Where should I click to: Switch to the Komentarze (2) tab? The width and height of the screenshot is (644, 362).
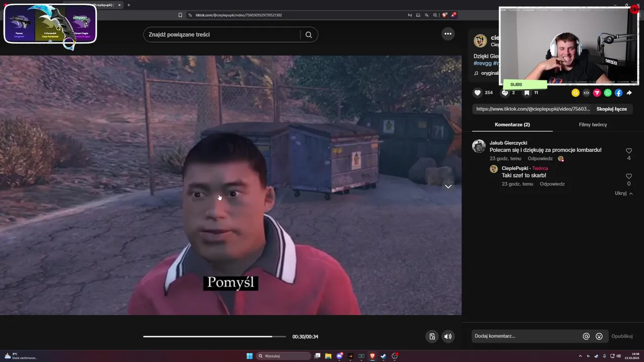coord(512,125)
